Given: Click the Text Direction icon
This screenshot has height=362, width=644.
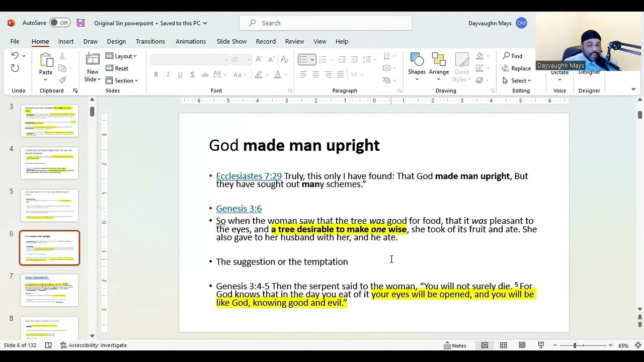Looking at the screenshot, I should (386, 56).
